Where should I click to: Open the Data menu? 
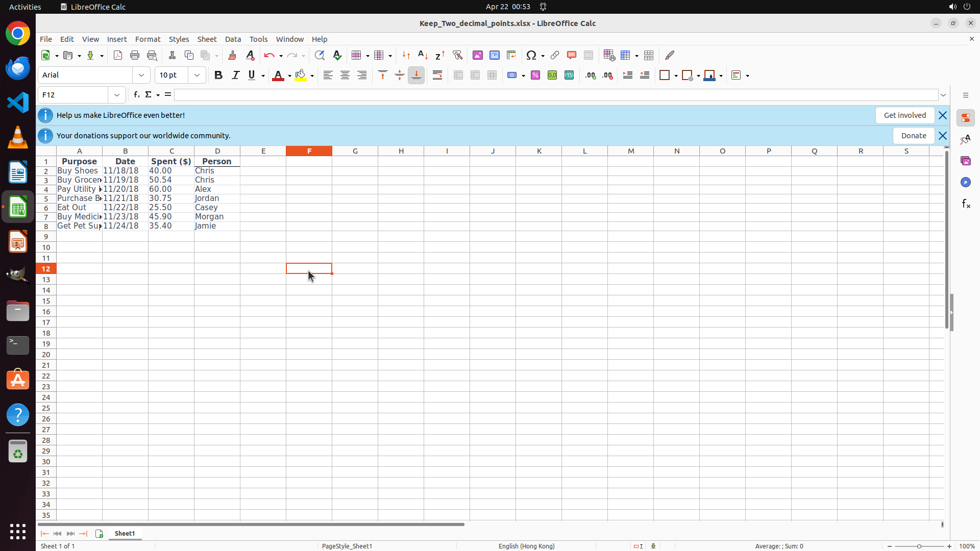(x=233, y=39)
